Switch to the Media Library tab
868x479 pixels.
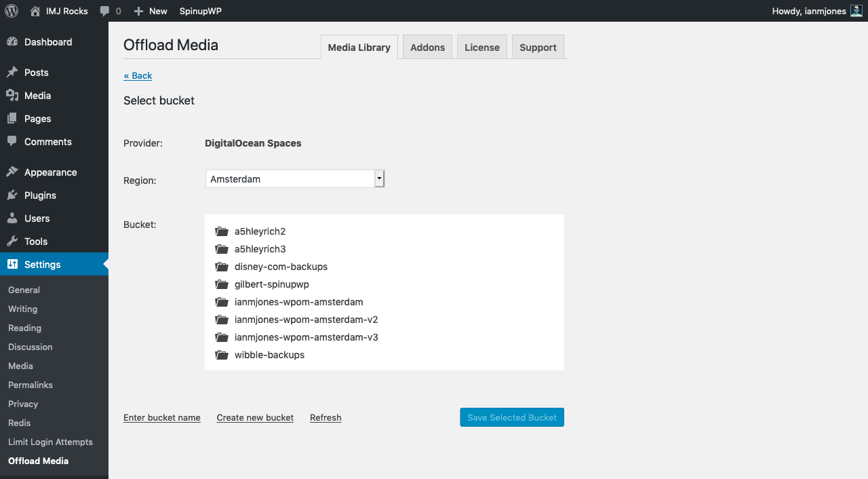point(359,47)
